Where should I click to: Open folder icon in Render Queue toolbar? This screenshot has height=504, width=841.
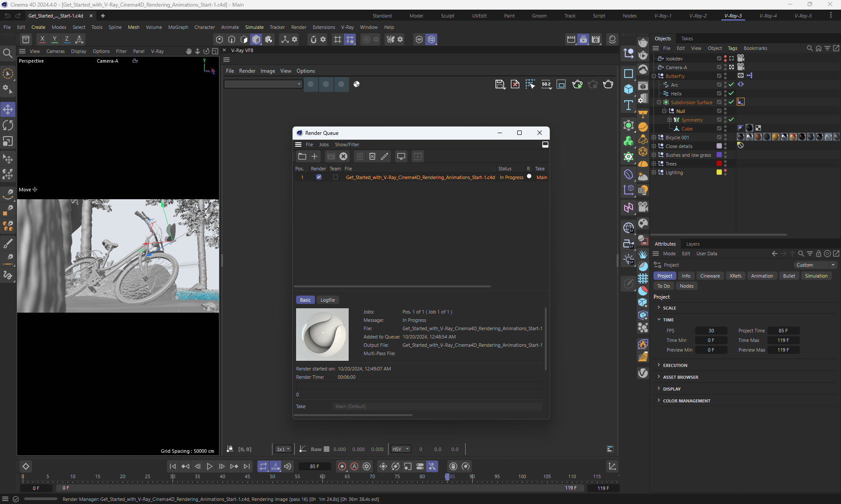coord(302,156)
